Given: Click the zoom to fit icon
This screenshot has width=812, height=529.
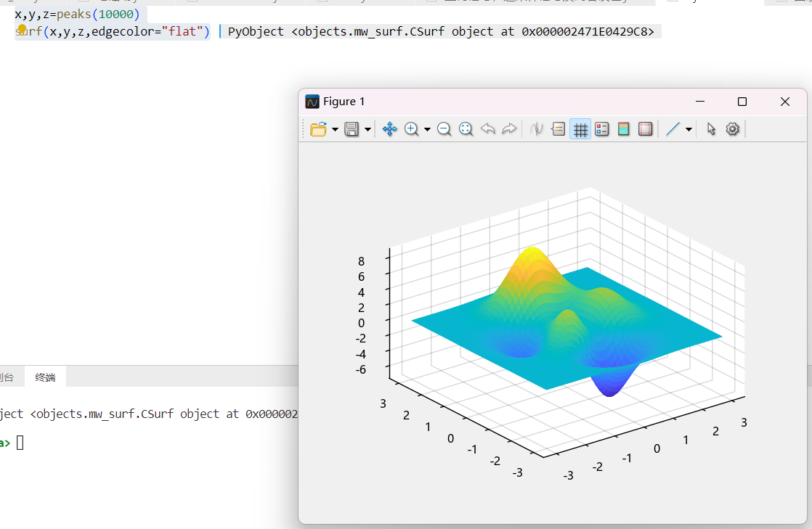Looking at the screenshot, I should [x=466, y=129].
